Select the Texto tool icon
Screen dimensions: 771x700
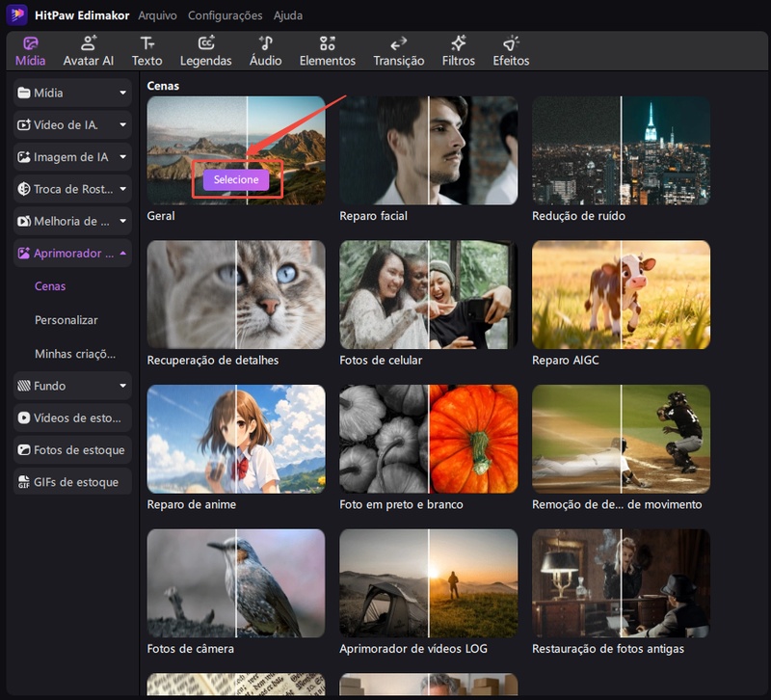point(146,44)
